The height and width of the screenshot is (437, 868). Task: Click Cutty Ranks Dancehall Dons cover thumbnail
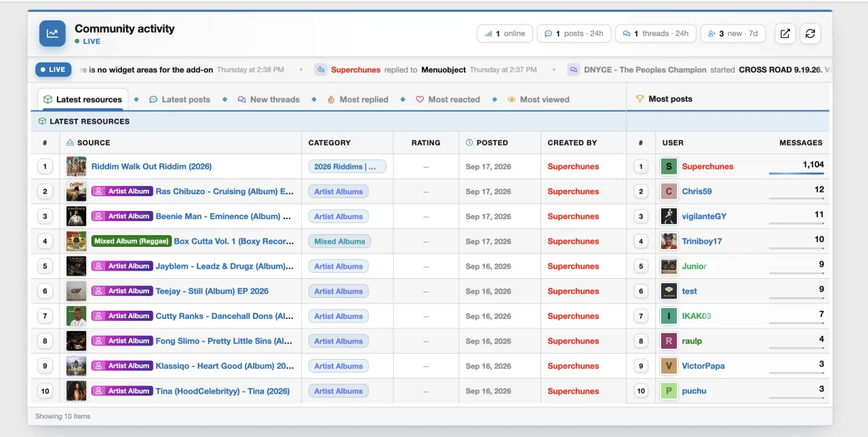point(76,316)
